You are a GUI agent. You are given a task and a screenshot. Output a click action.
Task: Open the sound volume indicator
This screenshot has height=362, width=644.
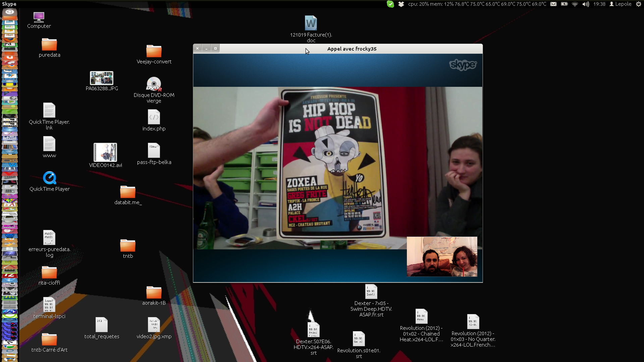point(586,4)
